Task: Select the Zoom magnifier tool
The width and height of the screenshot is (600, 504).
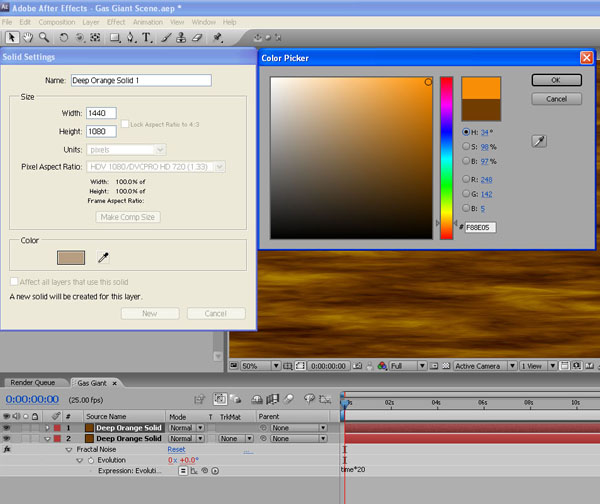Action: point(43,38)
